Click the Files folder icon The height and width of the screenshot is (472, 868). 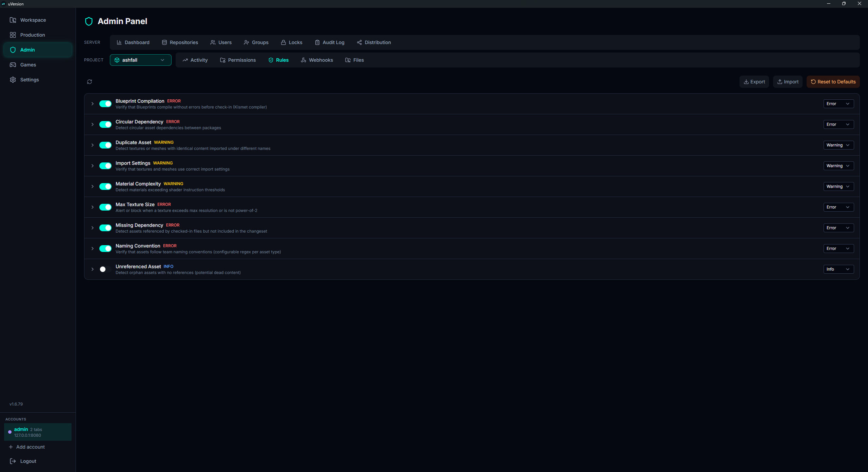(348, 60)
